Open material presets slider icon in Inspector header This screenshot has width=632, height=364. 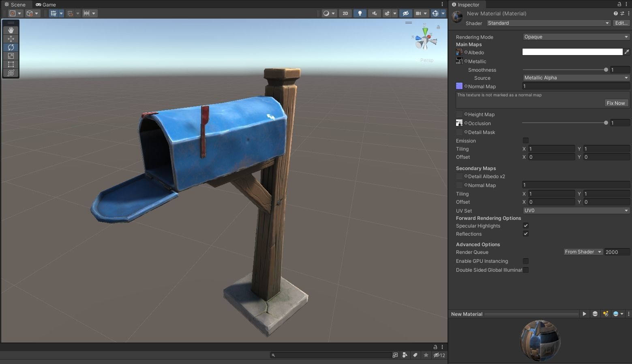622,13
